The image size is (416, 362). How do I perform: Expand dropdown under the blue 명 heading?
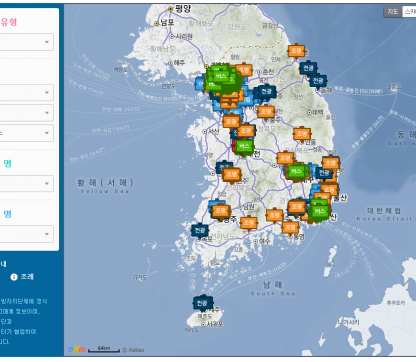[26, 234]
